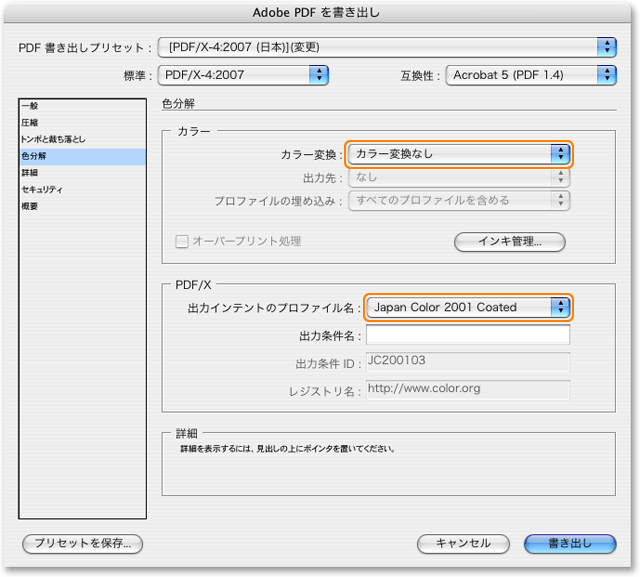This screenshot has height=577, width=640.
Task: Click the プロファイルの埋め込み dropdown
Action: point(459,200)
